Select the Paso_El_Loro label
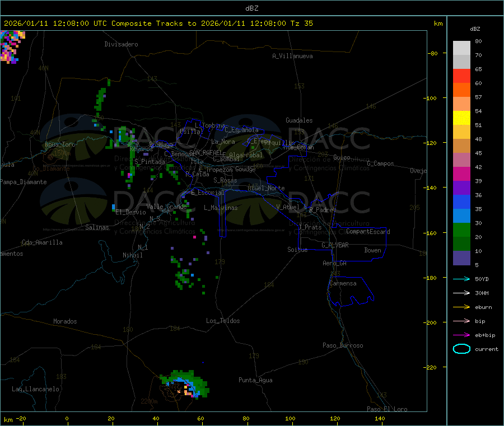The height and width of the screenshot is (426, 504). (x=387, y=409)
